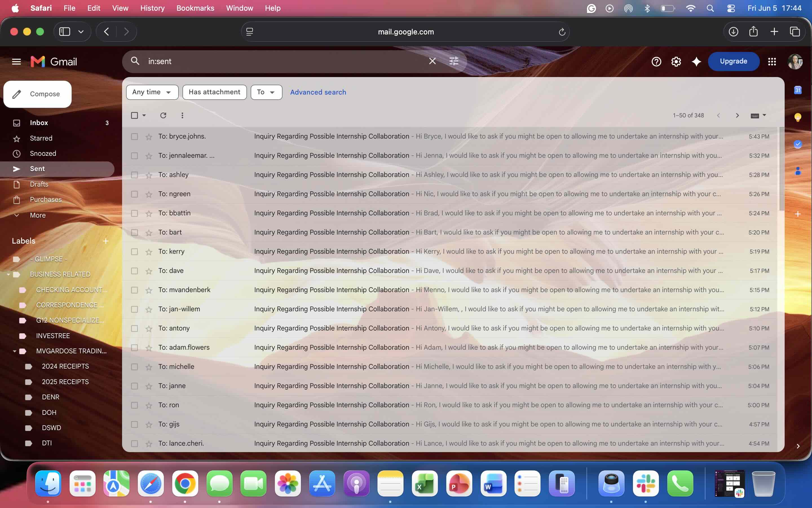Open the History menu
The height and width of the screenshot is (508, 812).
(x=152, y=8)
